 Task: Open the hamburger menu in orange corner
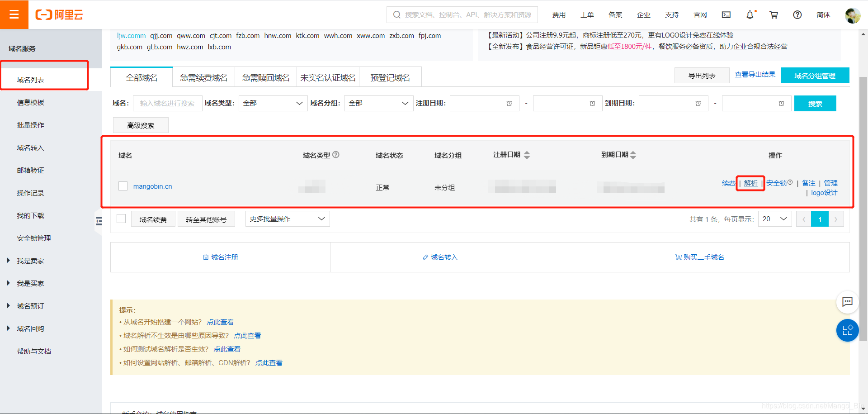point(14,14)
